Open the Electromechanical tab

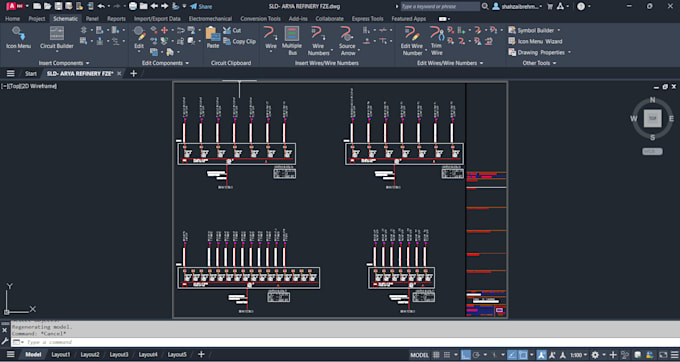(210, 19)
